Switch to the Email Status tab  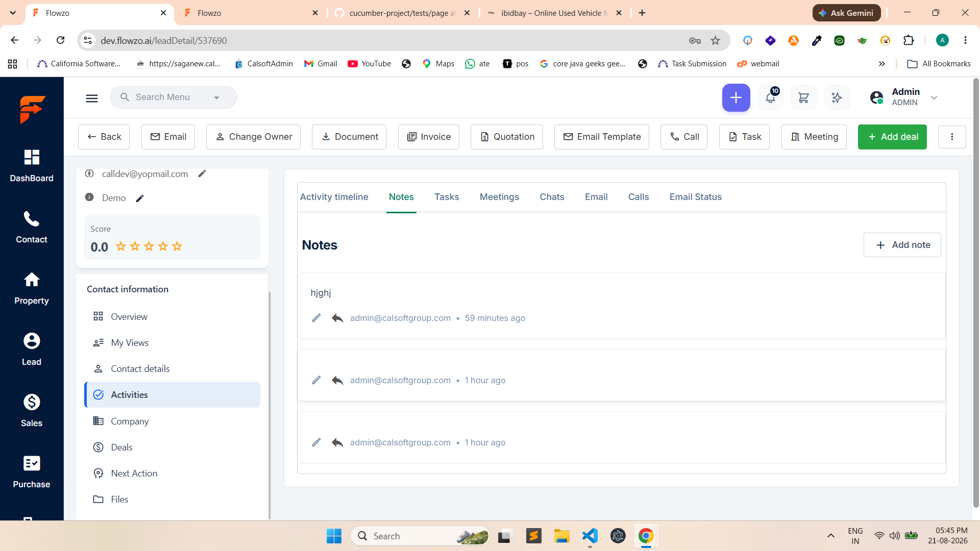coord(695,197)
